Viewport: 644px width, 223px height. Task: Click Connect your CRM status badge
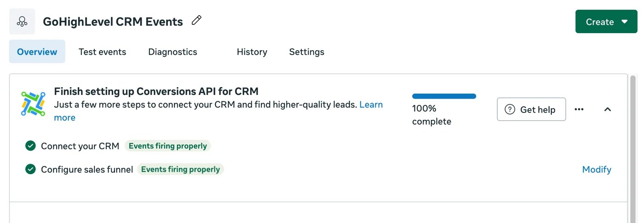point(167,146)
